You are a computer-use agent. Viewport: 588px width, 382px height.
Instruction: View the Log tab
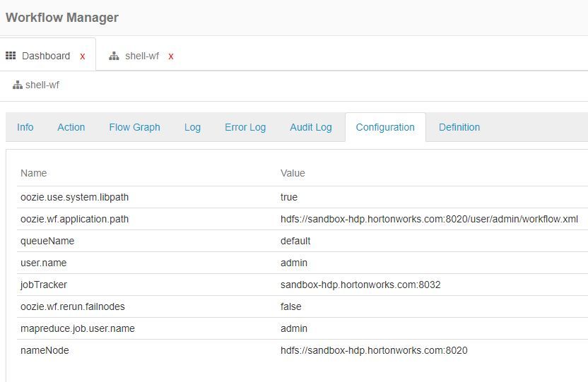192,127
